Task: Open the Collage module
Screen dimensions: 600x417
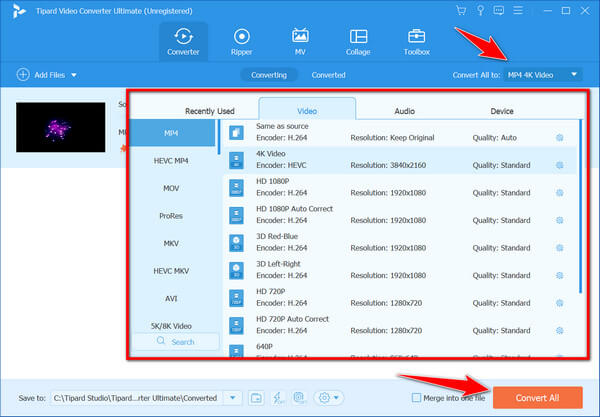Action: 358,42
